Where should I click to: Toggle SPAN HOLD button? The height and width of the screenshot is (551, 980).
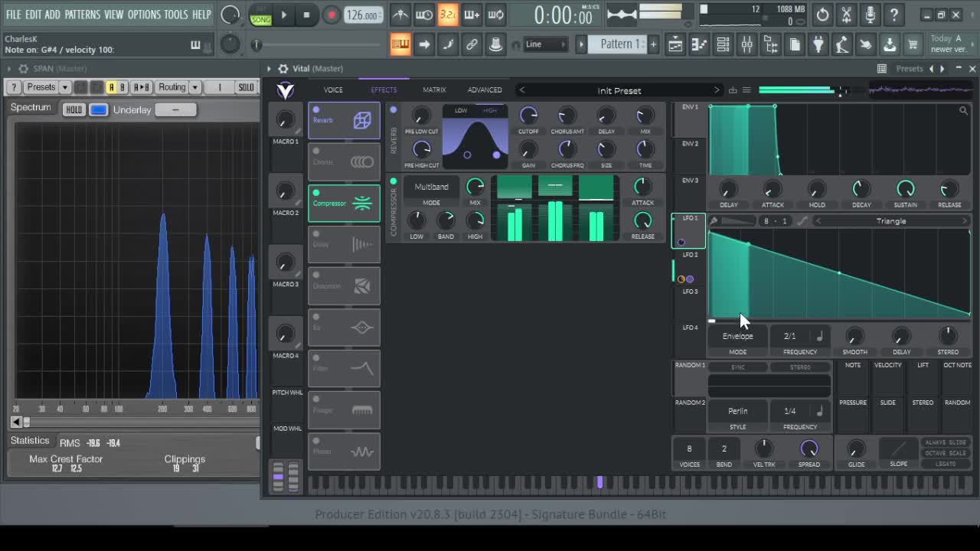point(73,110)
